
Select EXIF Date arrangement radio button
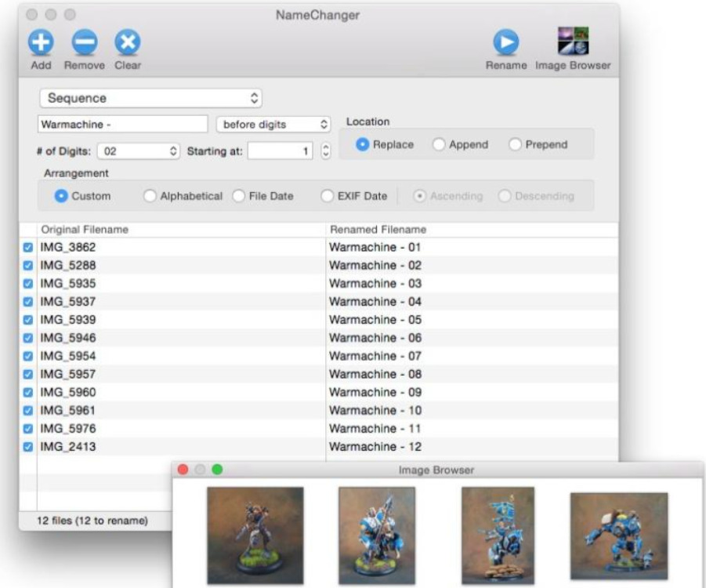tap(328, 196)
